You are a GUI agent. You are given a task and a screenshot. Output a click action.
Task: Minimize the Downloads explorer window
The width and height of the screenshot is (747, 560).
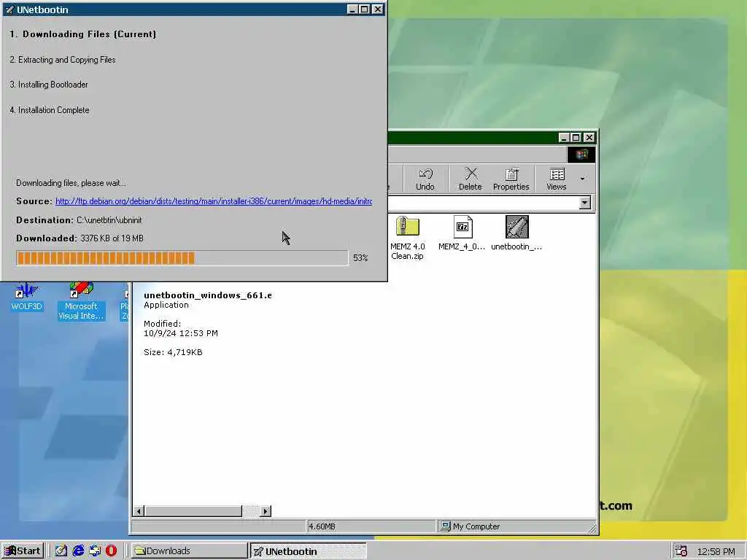click(x=564, y=138)
